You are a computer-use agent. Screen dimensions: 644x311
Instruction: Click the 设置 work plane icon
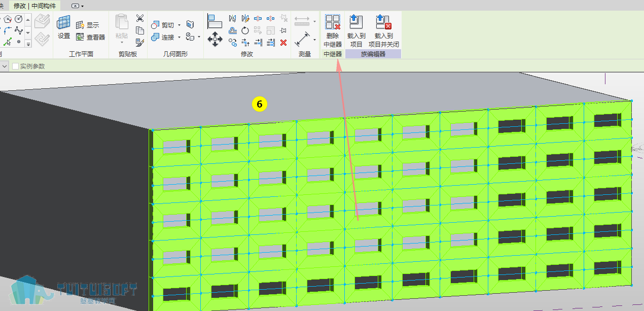pos(64,27)
